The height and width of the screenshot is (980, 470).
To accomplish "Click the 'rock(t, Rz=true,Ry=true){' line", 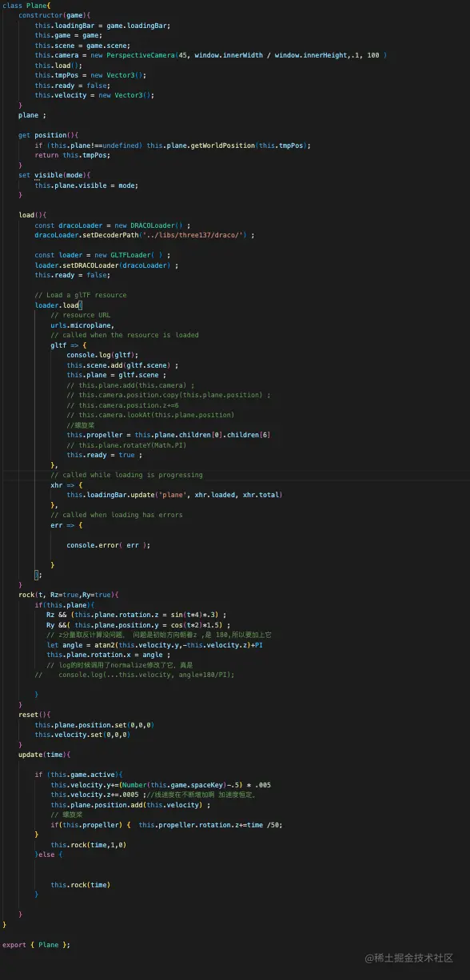I will click(x=69, y=595).
